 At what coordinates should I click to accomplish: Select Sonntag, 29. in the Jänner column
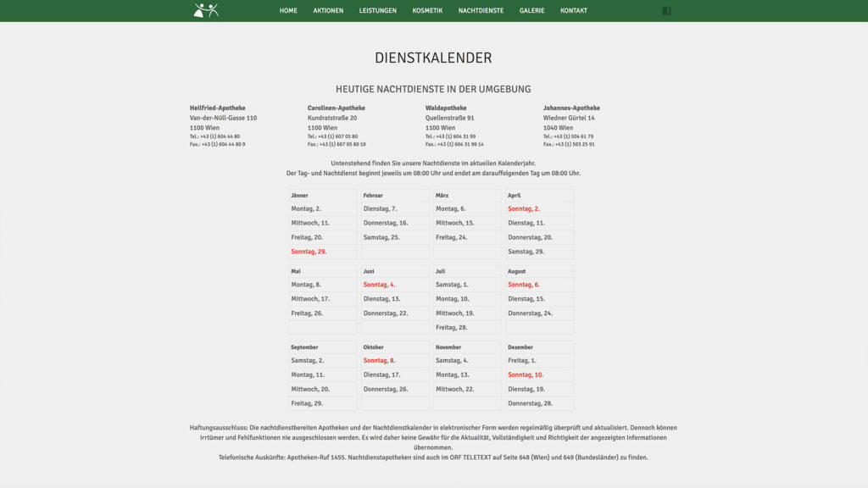click(x=309, y=252)
